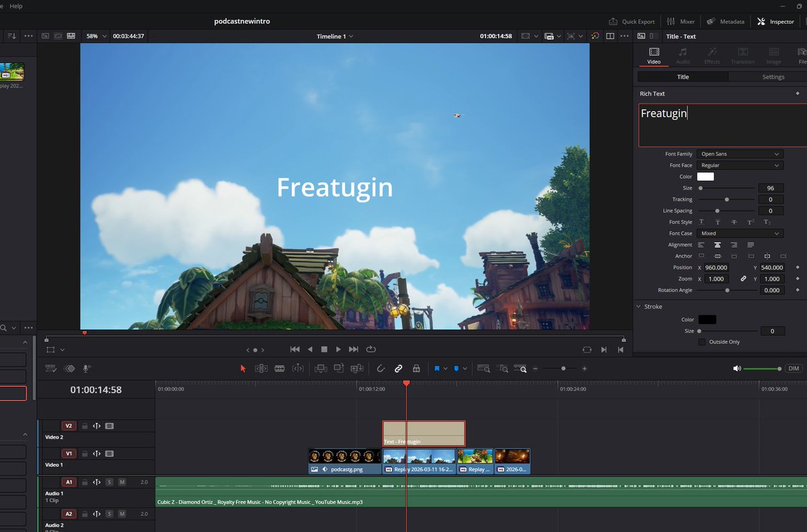Click the Zoom X/Y link chain icon
This screenshot has height=532, width=807.
tap(743, 279)
